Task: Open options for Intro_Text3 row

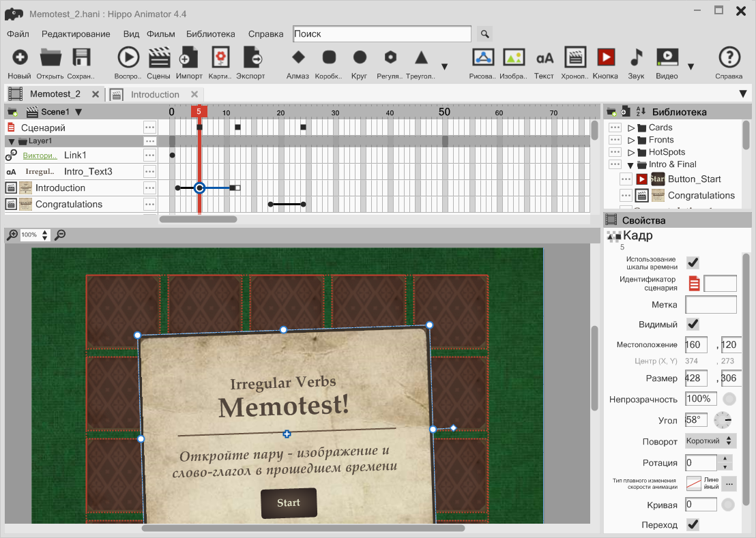Action: coord(150,171)
